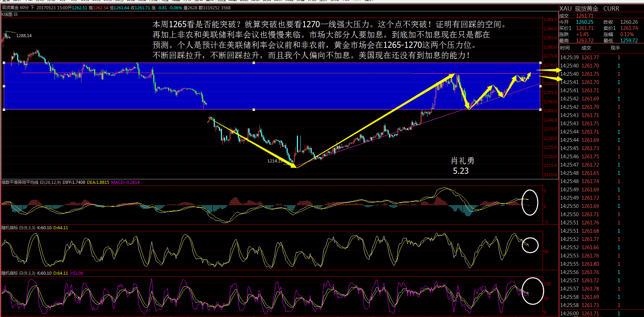This screenshot has width=644, height=317.
Task: Collapse the 随机指标 panel showing only K and D
Action: (x=21, y=228)
